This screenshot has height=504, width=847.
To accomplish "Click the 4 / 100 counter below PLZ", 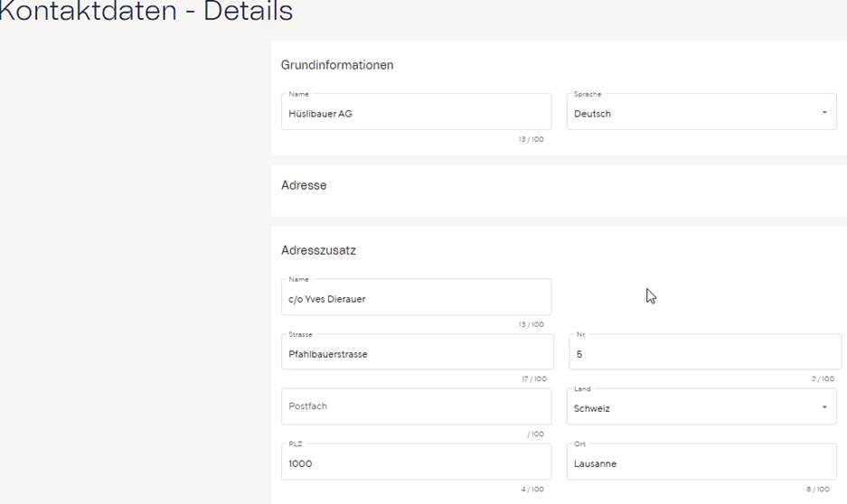I will pos(532,490).
